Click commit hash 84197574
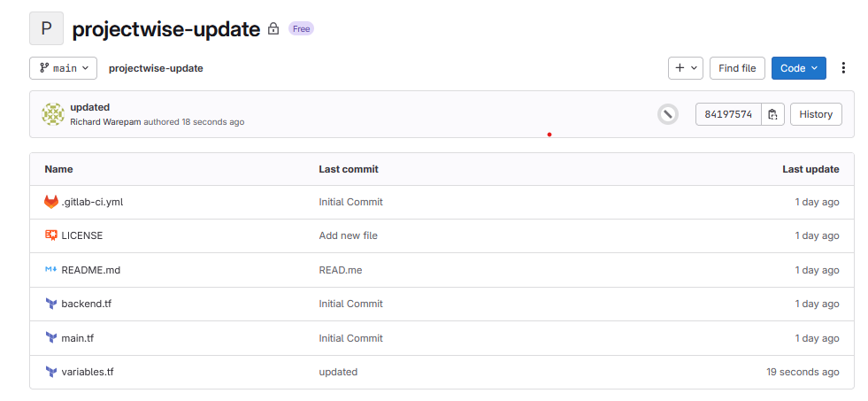 click(x=728, y=114)
